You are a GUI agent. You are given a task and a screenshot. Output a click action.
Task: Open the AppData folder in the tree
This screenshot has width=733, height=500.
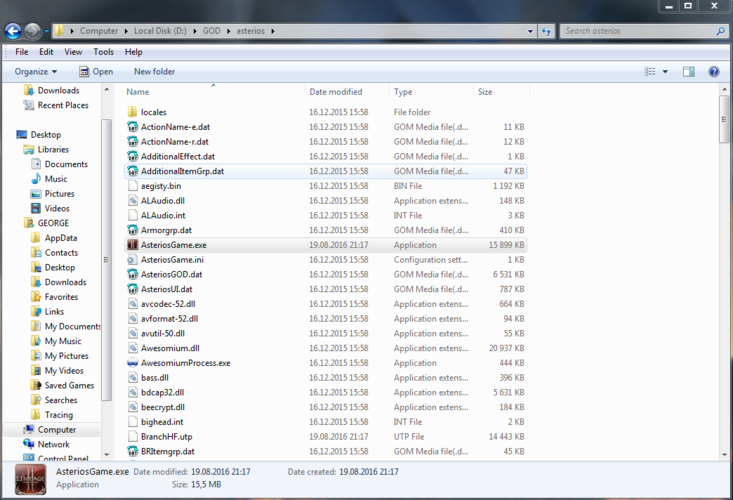coord(60,238)
